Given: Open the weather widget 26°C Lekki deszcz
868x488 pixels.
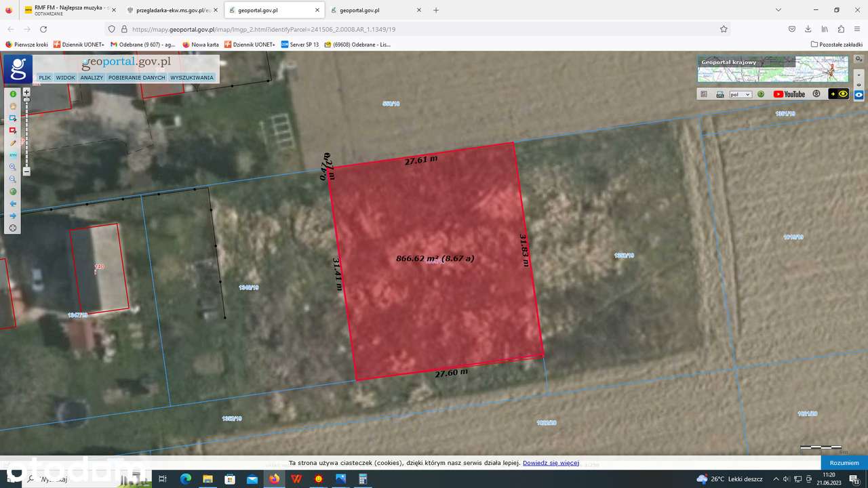Looking at the screenshot, I should (x=730, y=479).
